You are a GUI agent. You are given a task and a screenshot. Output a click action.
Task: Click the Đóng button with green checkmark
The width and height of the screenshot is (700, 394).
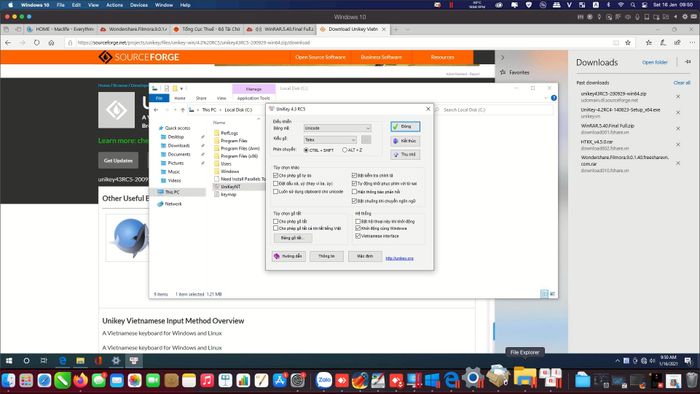click(405, 127)
